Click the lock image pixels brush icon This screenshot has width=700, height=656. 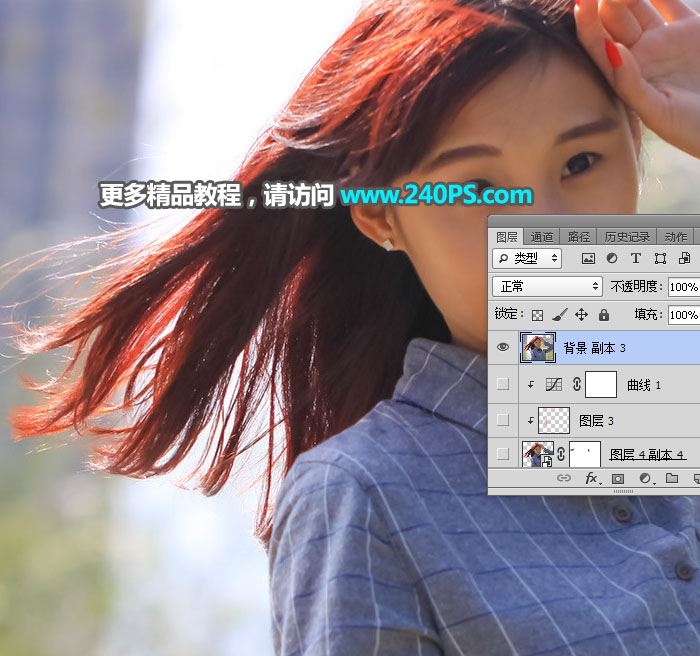pyautogui.click(x=560, y=314)
